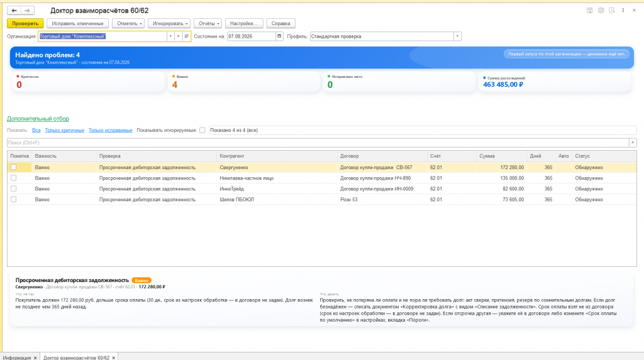Enable the Показывать игнорируемые checkbox
Image resolution: width=644 pixels, height=360 pixels.
202,130
